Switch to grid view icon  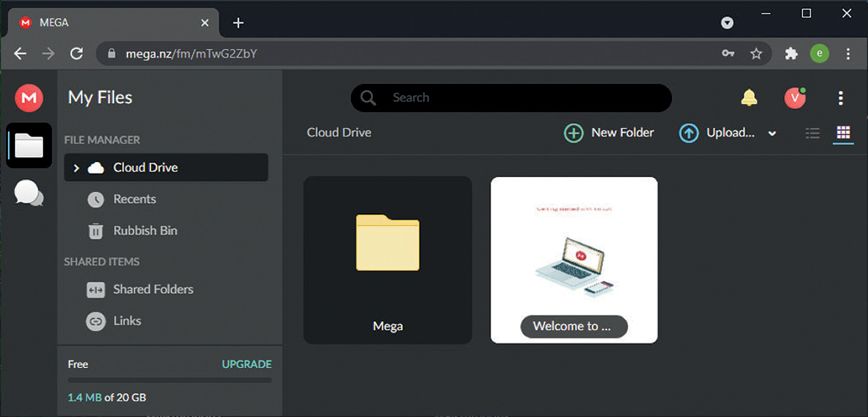point(843,133)
